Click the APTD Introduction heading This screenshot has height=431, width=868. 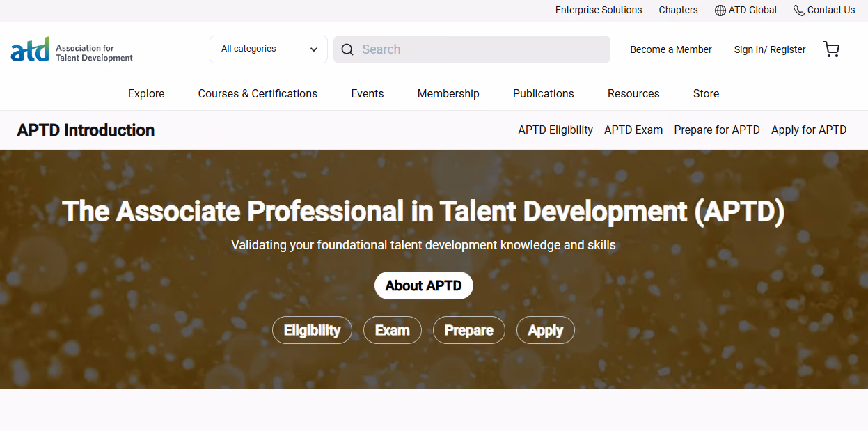click(x=86, y=130)
